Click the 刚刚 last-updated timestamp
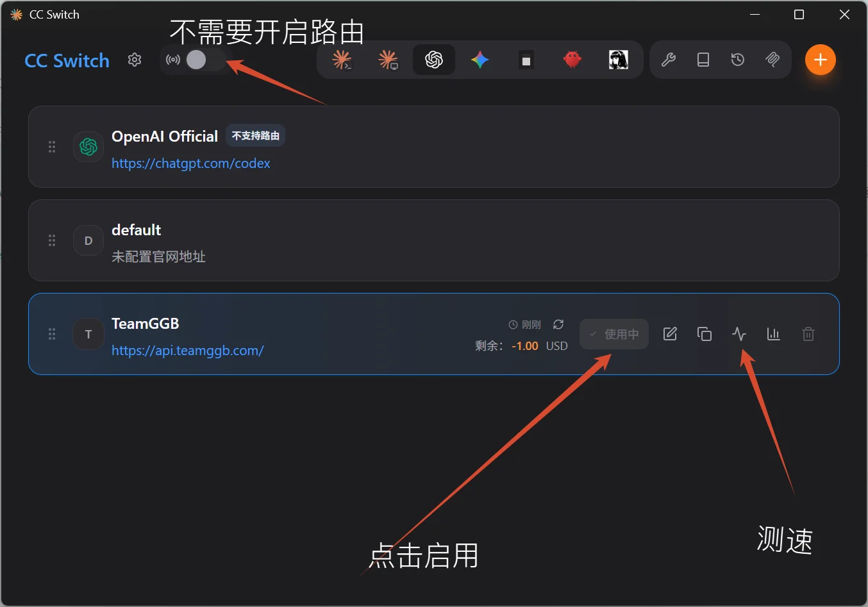The height and width of the screenshot is (607, 868). tap(531, 325)
